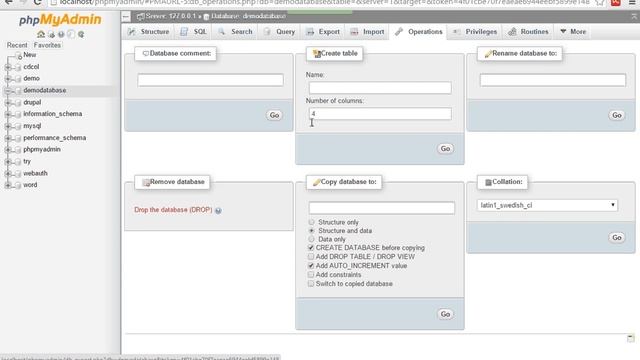Focus the Rename database to field

click(553, 80)
